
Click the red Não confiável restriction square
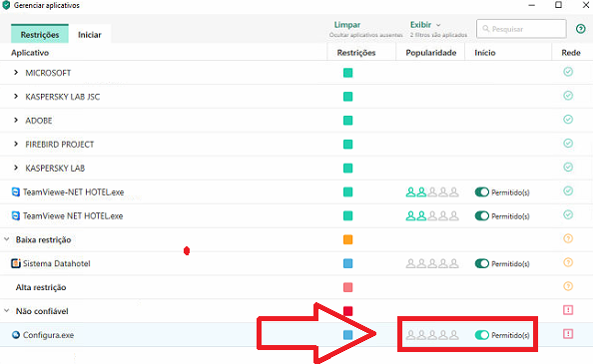point(348,311)
